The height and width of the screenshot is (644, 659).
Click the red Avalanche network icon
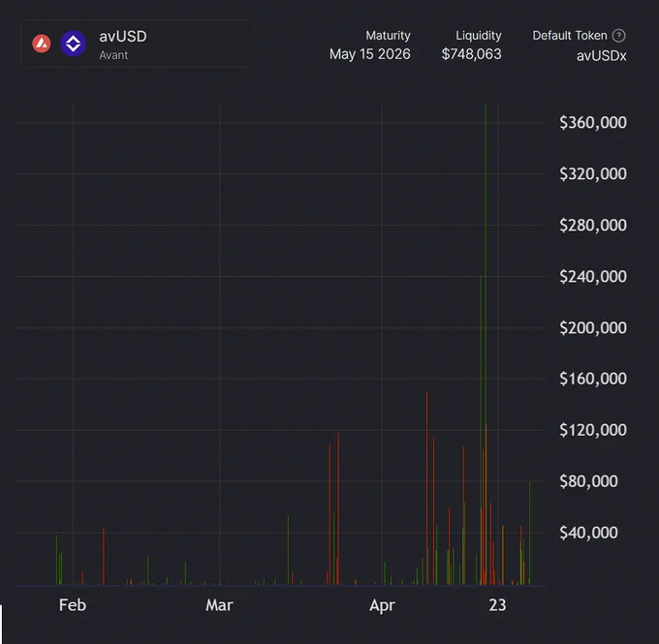tap(42, 44)
